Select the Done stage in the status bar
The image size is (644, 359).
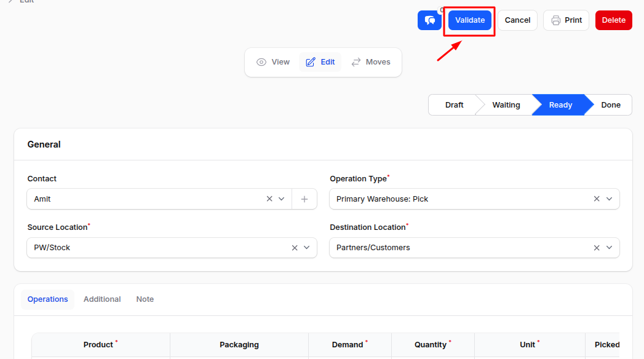tap(610, 105)
